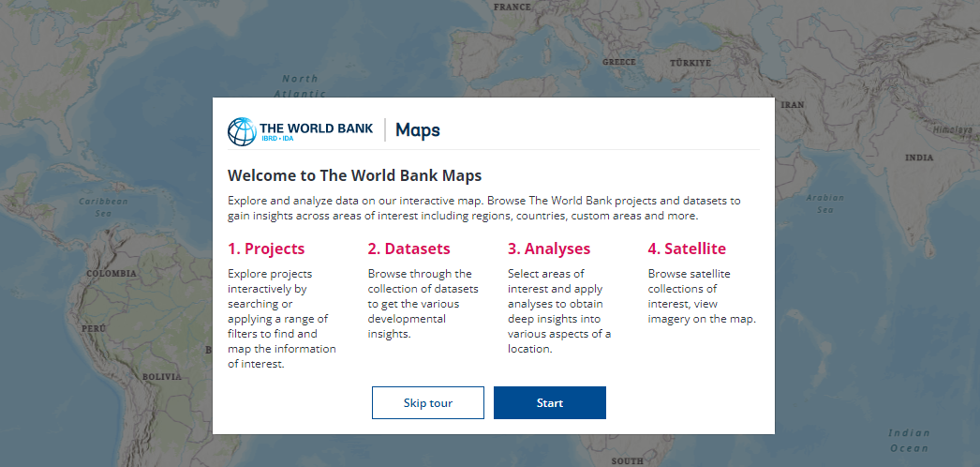Click the 'Select areas of interest' description
The width and height of the screenshot is (980, 467).
point(559,310)
